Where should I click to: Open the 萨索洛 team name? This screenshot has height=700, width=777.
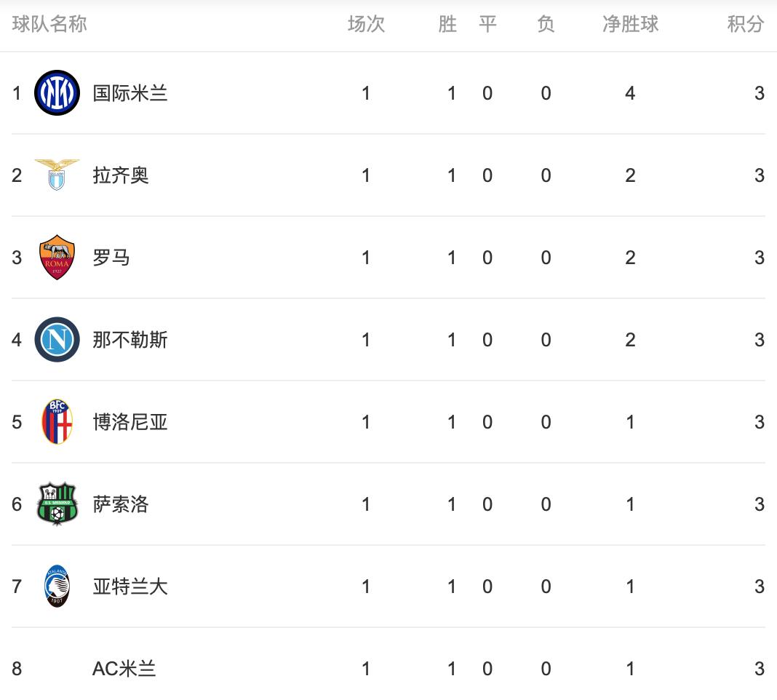tap(121, 504)
